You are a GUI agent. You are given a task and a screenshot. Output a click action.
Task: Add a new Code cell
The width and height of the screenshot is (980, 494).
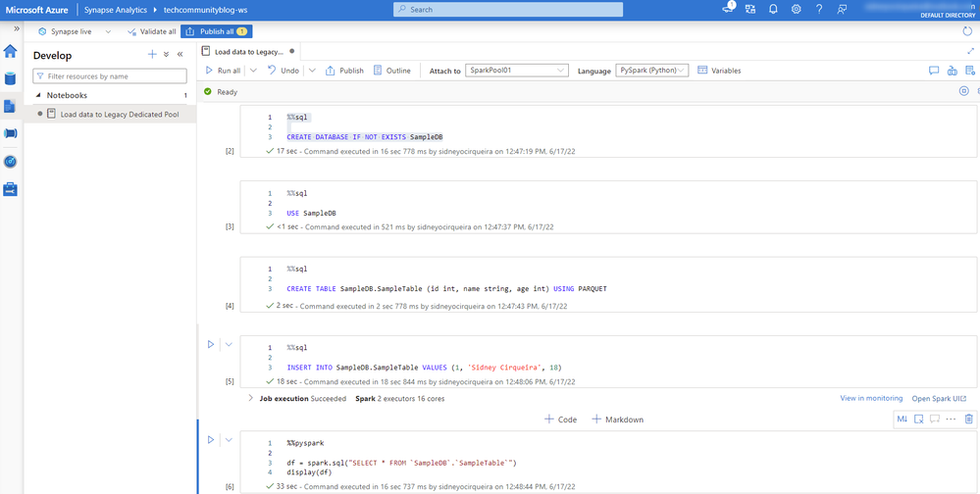tap(560, 420)
